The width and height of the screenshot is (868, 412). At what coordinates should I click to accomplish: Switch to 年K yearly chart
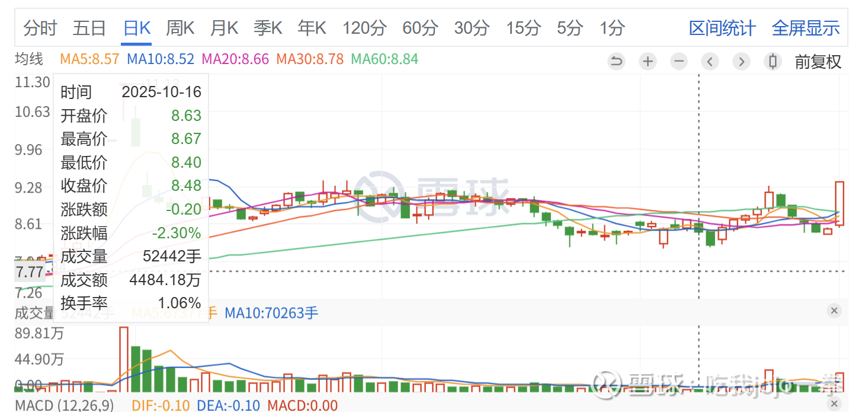pos(312,28)
